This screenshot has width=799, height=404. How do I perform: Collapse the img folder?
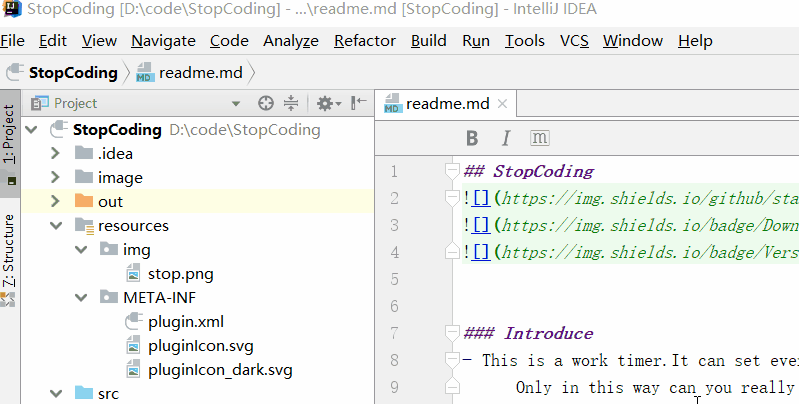[x=81, y=249]
